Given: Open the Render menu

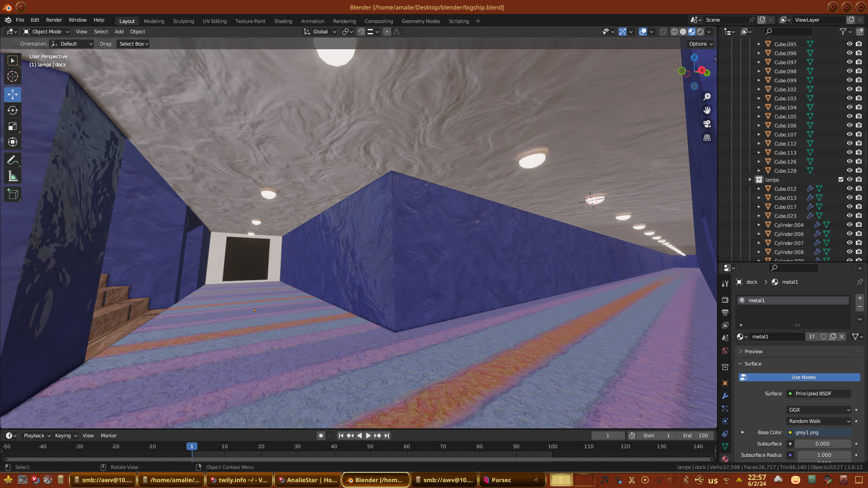Looking at the screenshot, I should click(x=54, y=20).
